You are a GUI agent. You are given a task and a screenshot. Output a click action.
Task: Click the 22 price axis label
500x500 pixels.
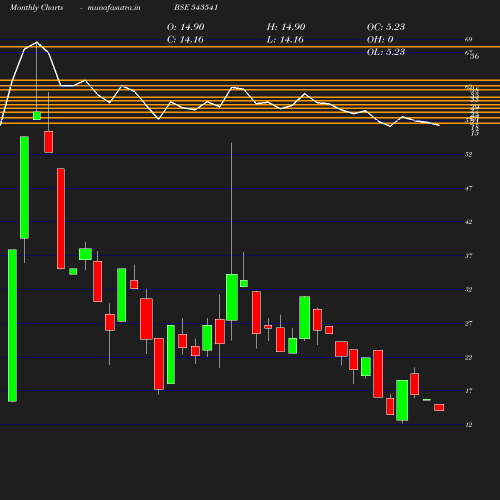(468, 357)
